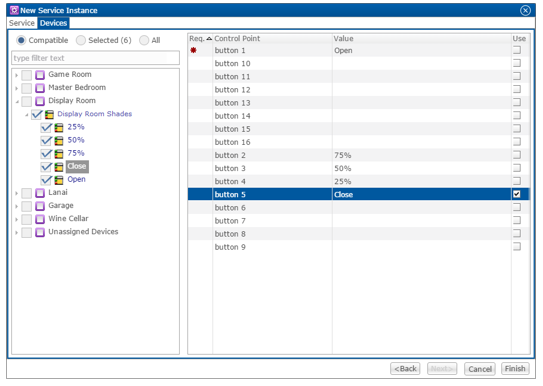Click the Cancel button
543x386 pixels.
click(x=480, y=369)
